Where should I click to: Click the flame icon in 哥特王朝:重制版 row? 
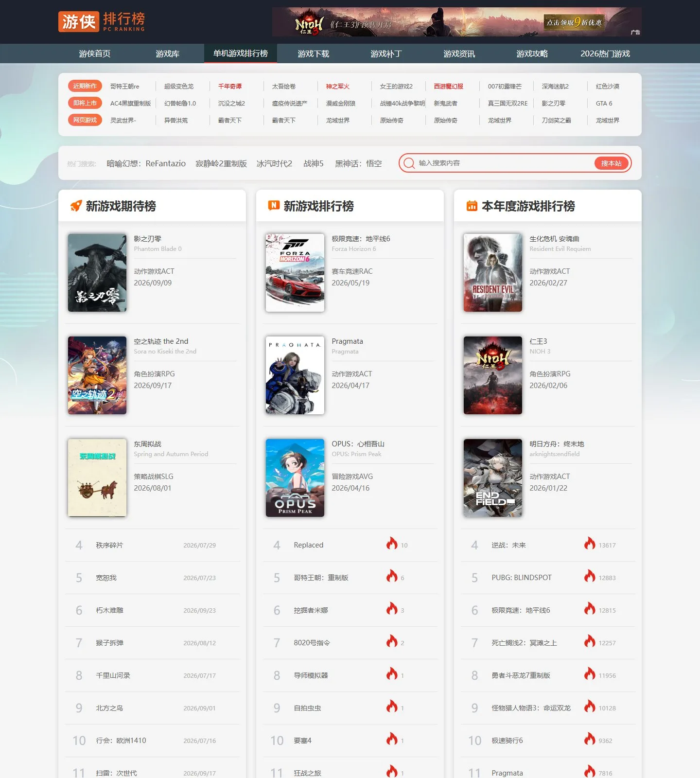pos(392,576)
